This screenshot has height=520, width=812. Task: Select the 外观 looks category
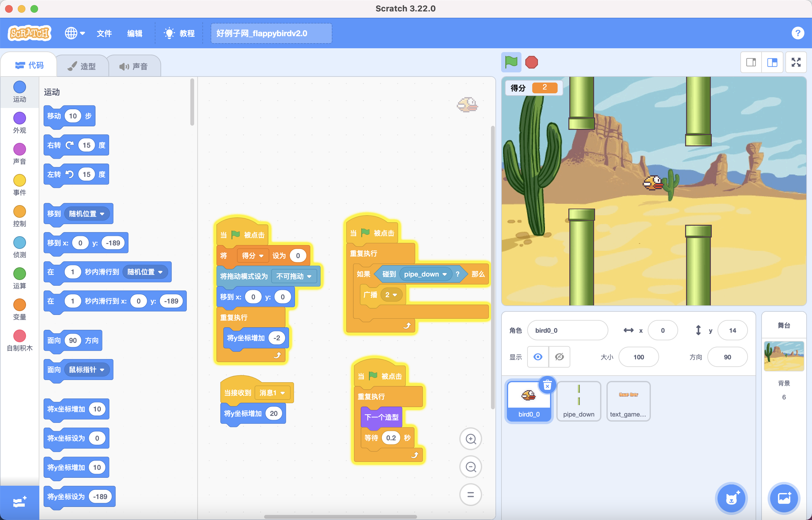[20, 123]
